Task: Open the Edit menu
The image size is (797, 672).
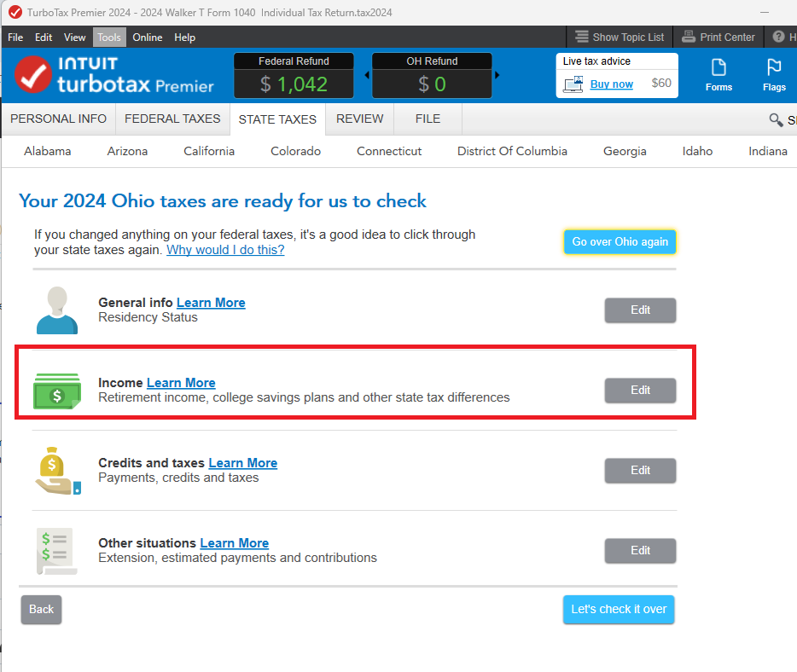Action: point(44,37)
